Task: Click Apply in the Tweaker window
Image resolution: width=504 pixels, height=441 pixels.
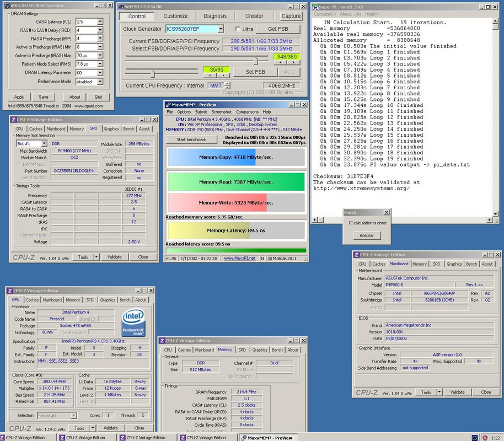Action: pos(19,97)
